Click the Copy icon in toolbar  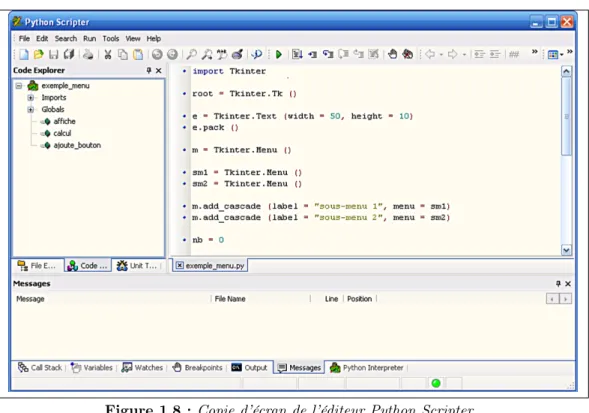[x=123, y=54]
